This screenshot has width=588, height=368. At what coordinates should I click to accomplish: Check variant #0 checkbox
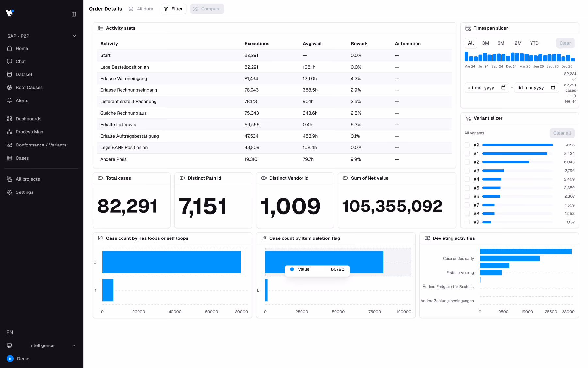click(467, 145)
